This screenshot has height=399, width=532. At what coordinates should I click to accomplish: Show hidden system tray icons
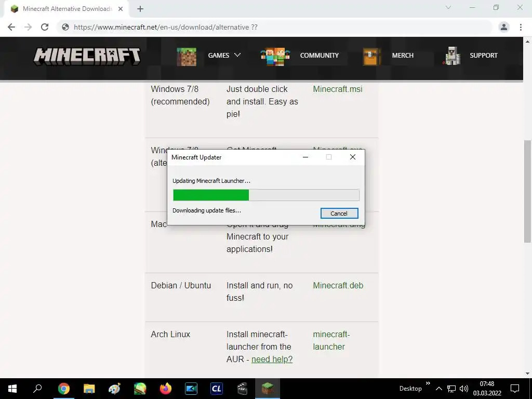[438, 389]
